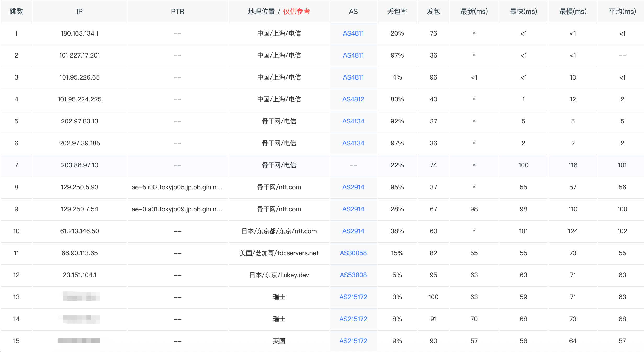Click the PTR ae-0.a01.tokyjp09 entry
The image size is (644, 352).
(177, 209)
